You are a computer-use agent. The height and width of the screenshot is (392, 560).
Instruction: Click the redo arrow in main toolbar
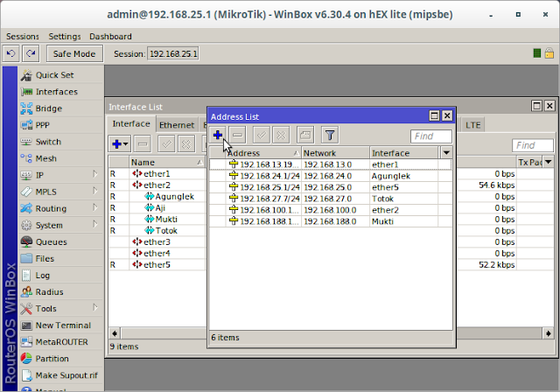pyautogui.click(x=31, y=54)
